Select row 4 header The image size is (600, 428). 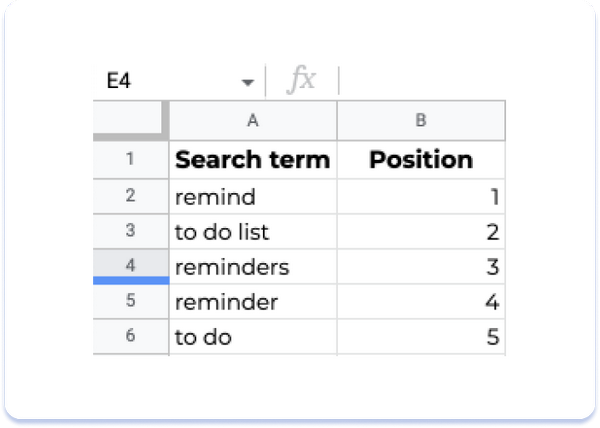tap(130, 266)
